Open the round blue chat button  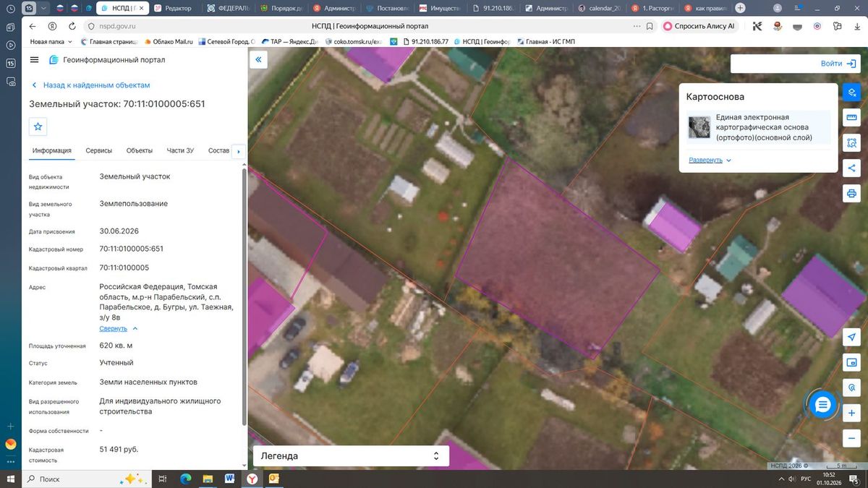(x=822, y=405)
